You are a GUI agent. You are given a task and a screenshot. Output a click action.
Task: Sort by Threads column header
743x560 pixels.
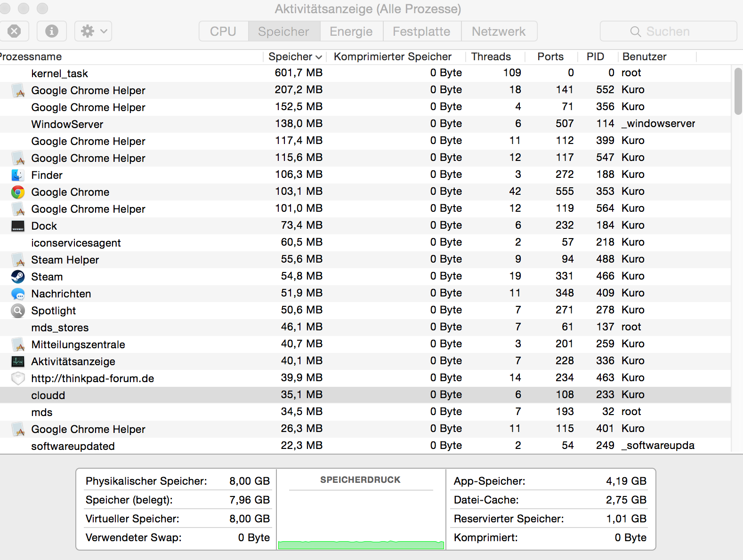[x=491, y=56]
